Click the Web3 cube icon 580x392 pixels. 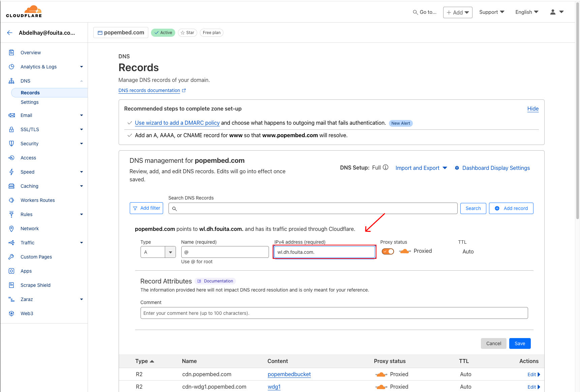(x=11, y=313)
